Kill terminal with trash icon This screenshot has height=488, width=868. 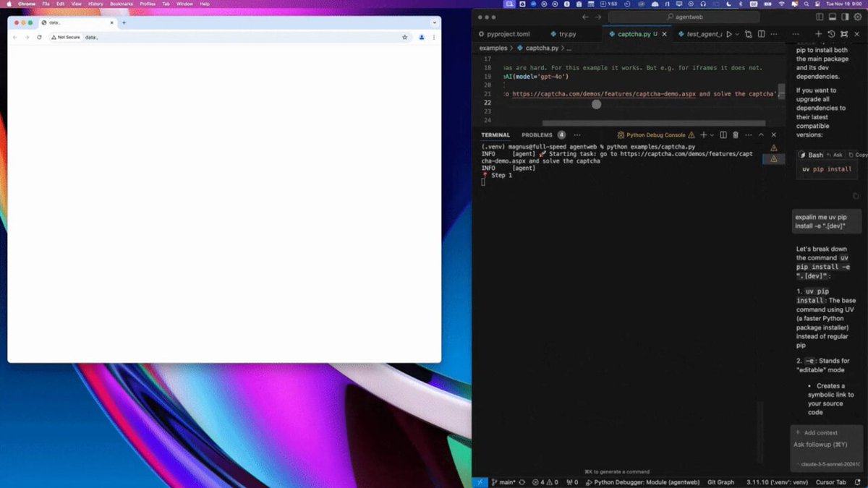(736, 134)
